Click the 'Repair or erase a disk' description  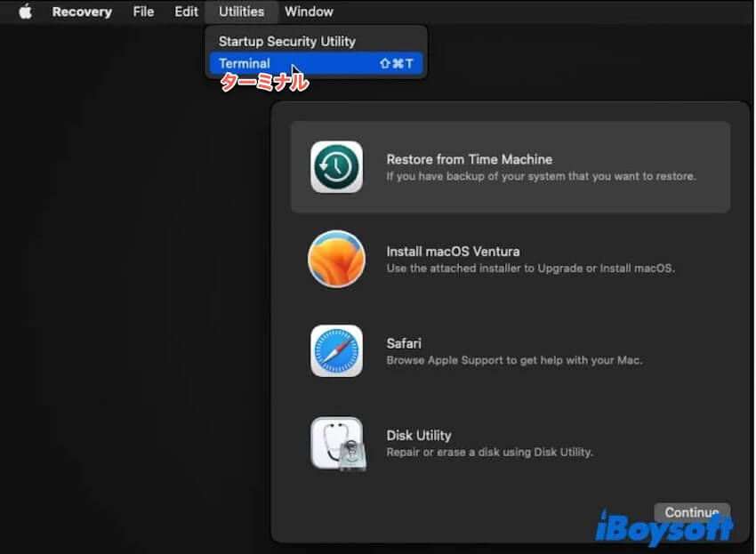pos(489,453)
